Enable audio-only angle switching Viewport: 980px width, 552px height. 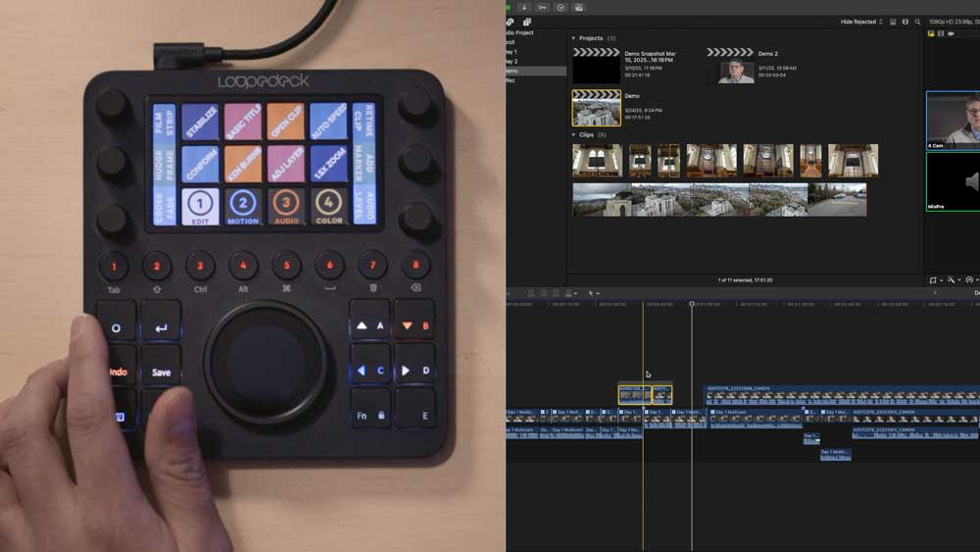[x=952, y=33]
